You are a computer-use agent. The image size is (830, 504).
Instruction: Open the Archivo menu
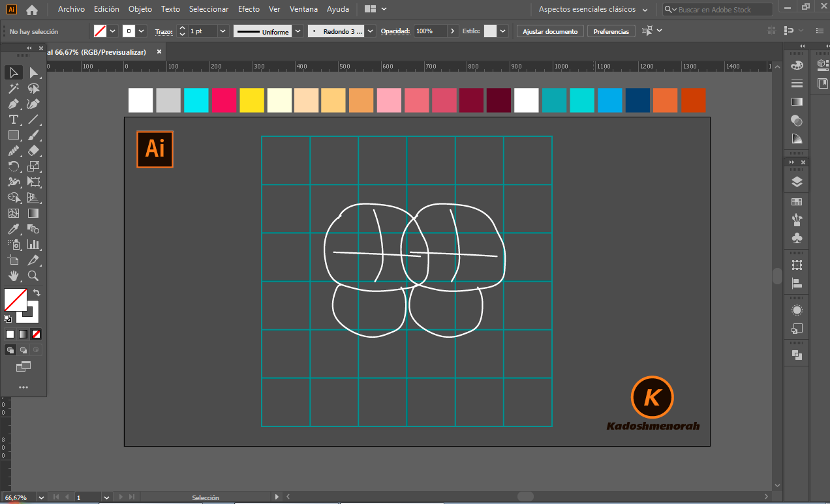(x=71, y=9)
